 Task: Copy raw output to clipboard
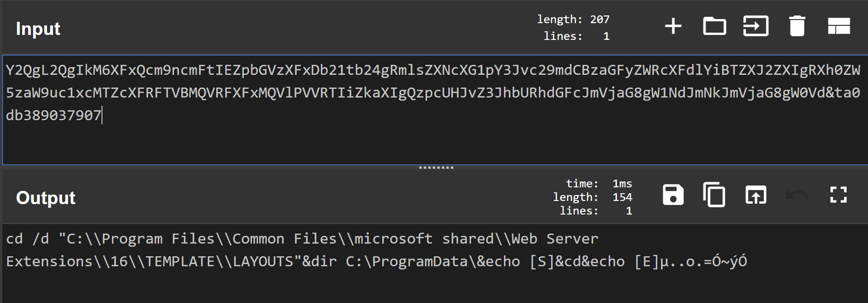[x=714, y=195]
